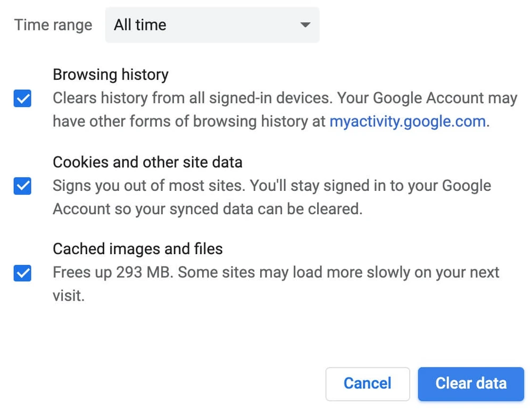Image resolution: width=532 pixels, height=410 pixels.
Task: Click the Browsing history heading
Action: pyautogui.click(x=111, y=74)
